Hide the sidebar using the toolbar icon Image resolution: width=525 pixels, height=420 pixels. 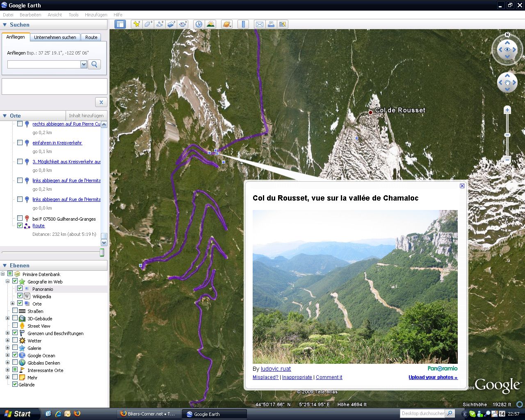click(x=120, y=24)
